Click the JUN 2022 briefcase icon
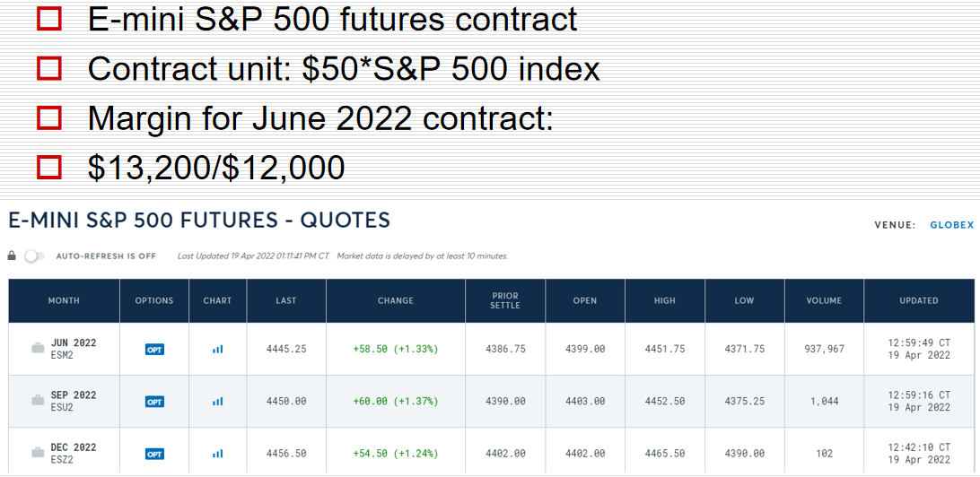The image size is (980, 477). pos(38,349)
